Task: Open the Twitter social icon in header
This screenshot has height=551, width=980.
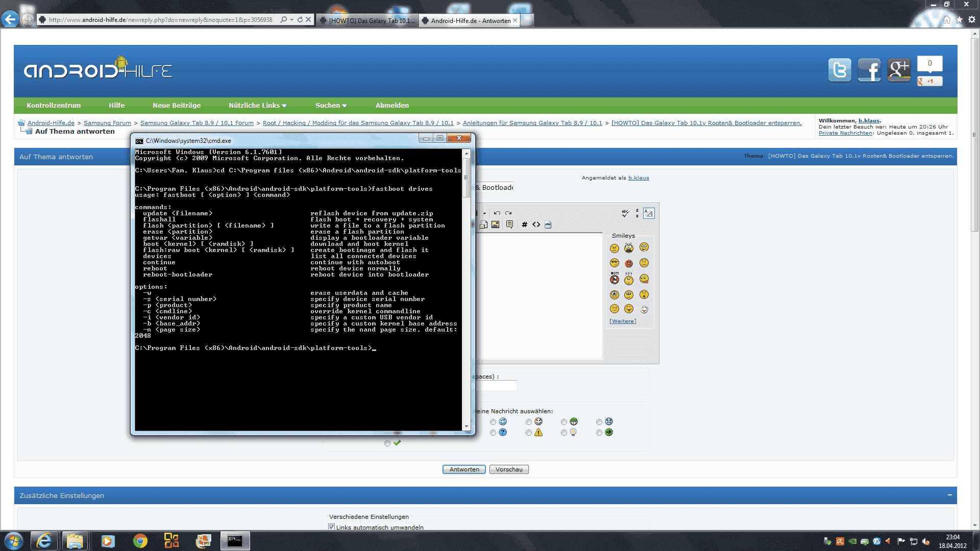Action: coord(840,70)
